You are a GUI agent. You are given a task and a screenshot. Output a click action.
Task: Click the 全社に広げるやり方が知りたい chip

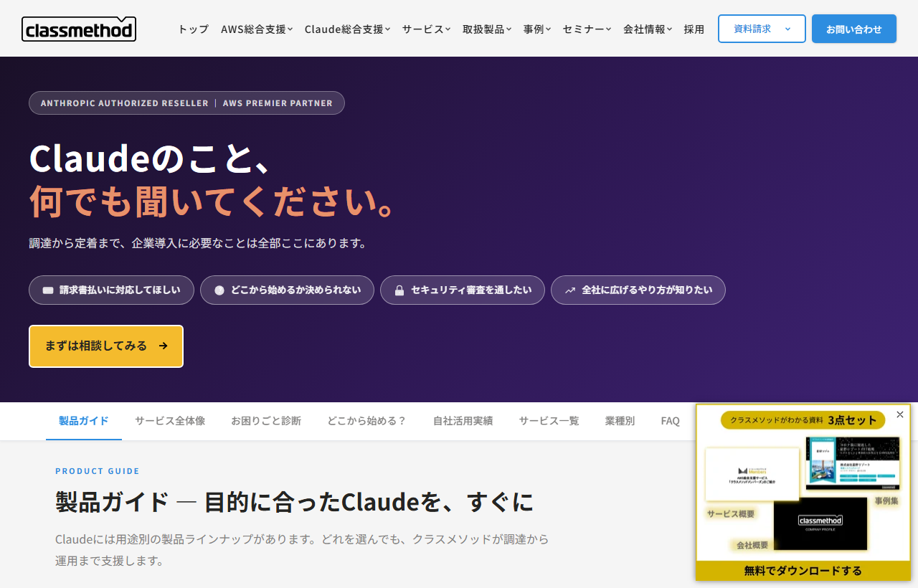coord(638,290)
